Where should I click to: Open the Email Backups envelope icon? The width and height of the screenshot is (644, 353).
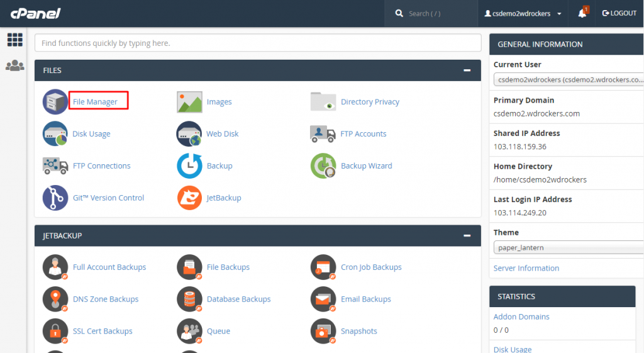323,299
